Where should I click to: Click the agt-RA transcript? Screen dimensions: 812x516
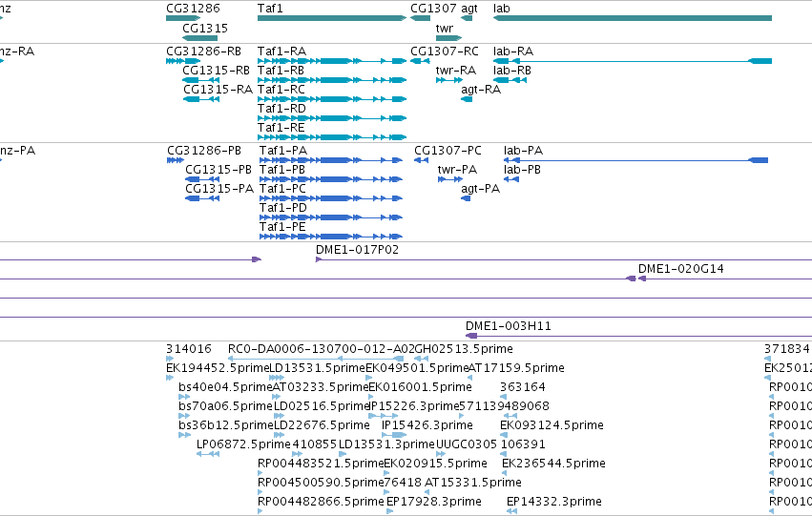click(467, 99)
